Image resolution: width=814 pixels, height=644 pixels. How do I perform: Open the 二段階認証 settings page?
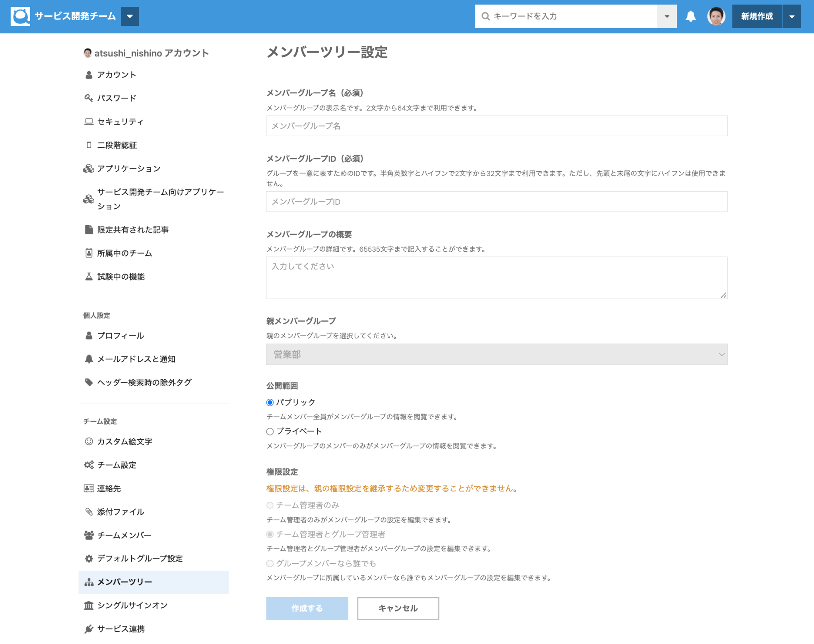tap(117, 145)
